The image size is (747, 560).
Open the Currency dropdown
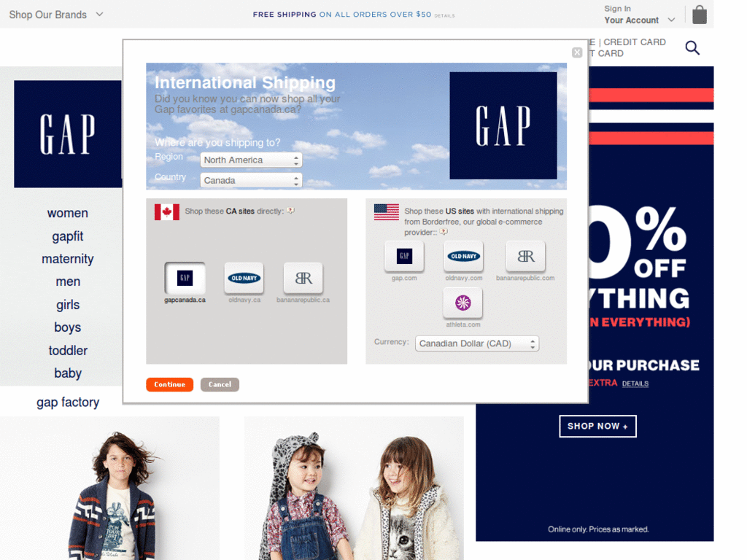click(477, 343)
